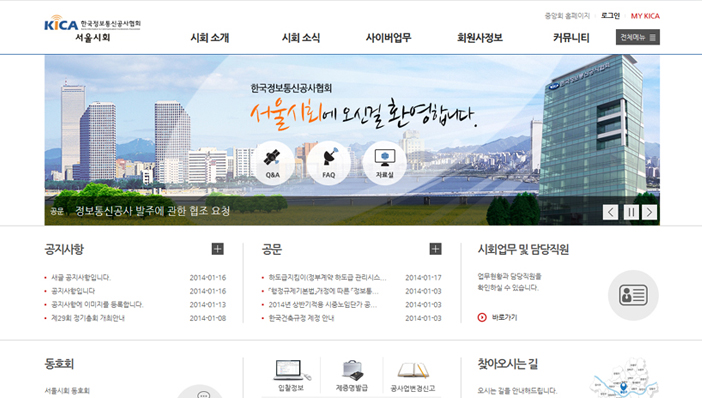702x398 pixels.
Task: Open the 시회 소개 menu
Action: click(210, 38)
